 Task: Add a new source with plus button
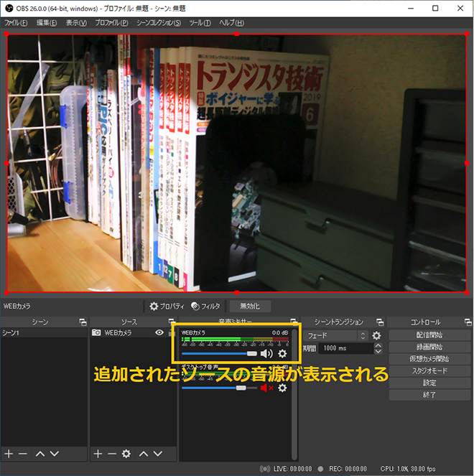click(98, 454)
